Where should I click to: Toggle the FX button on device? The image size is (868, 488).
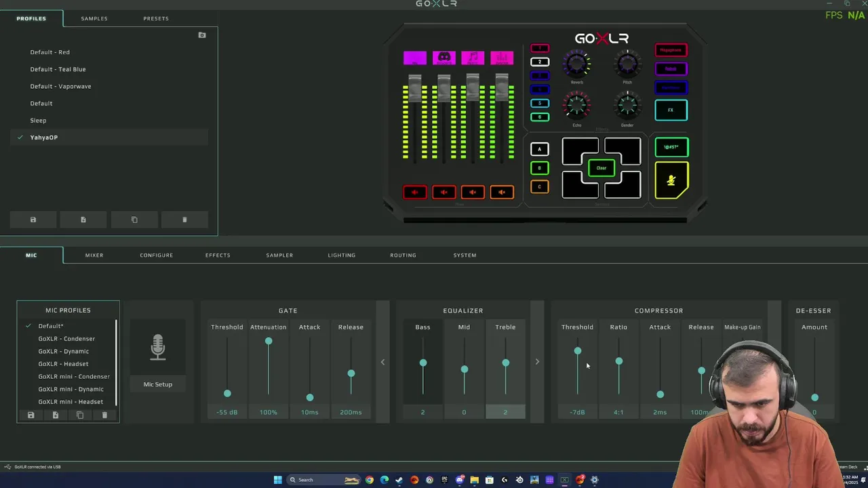pyautogui.click(x=671, y=110)
